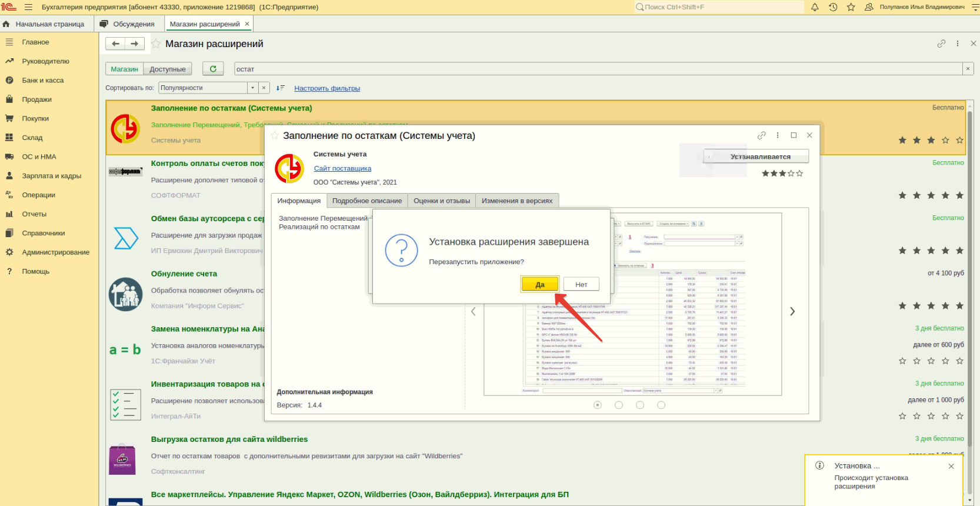Viewport: 980px width, 506px height.
Task: Click the sort direction icon
Action: coord(280,88)
